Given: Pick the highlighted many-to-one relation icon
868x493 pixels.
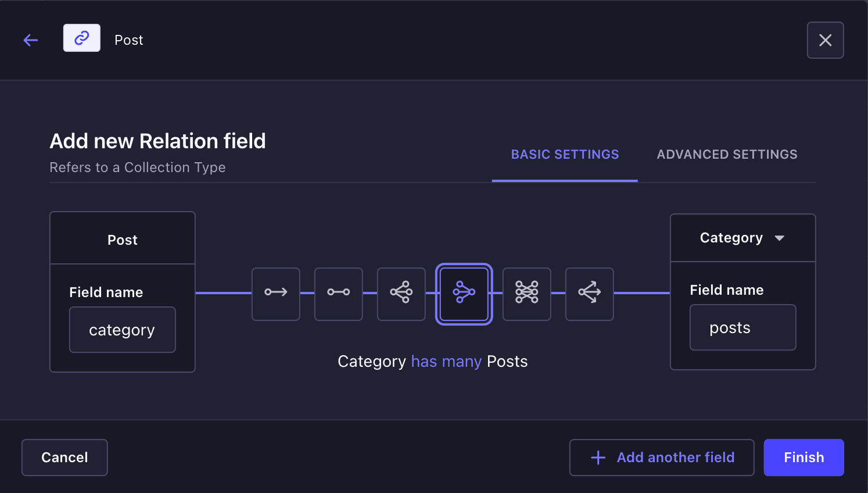Looking at the screenshot, I should pyautogui.click(x=464, y=294).
